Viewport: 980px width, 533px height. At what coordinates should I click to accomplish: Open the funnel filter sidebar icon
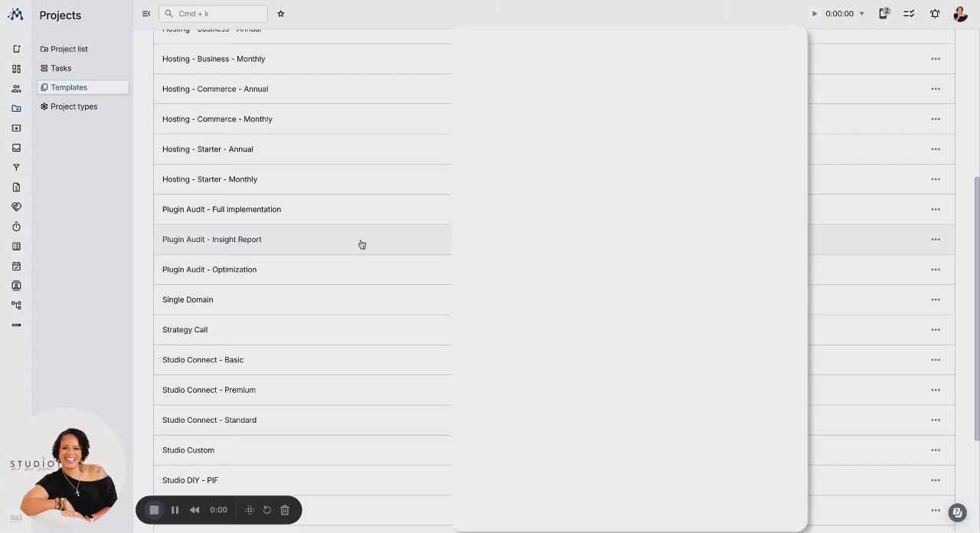click(16, 168)
